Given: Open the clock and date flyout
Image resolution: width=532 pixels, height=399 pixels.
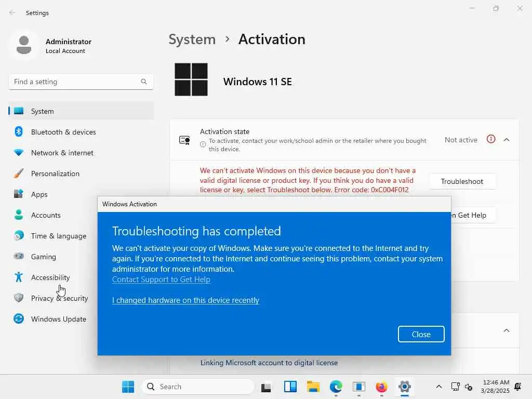Looking at the screenshot, I should click(495, 387).
